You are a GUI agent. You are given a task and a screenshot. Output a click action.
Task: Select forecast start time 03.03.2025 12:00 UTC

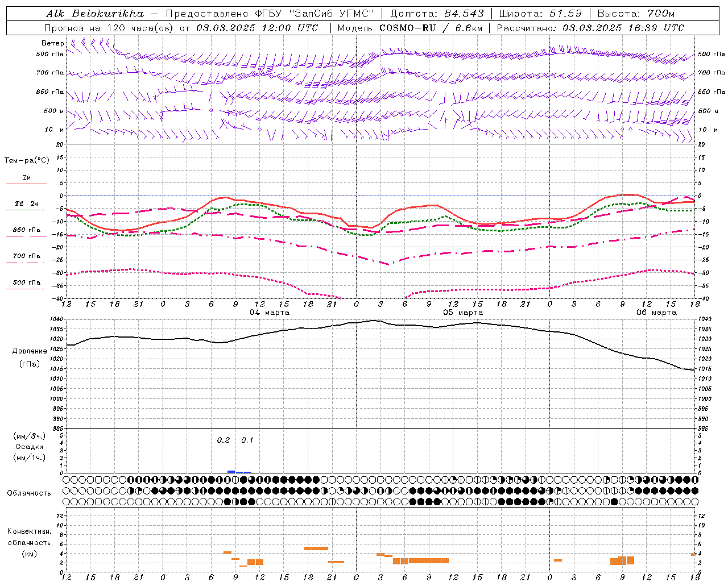click(257, 28)
